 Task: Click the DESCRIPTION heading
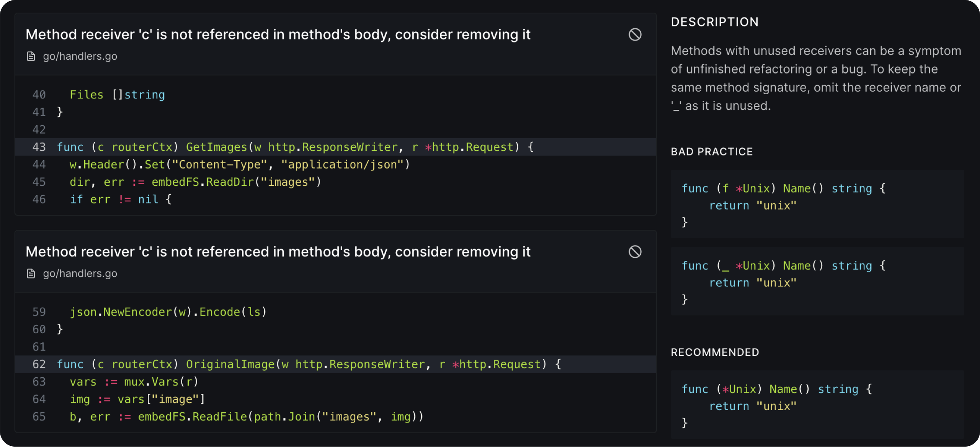[x=714, y=22]
